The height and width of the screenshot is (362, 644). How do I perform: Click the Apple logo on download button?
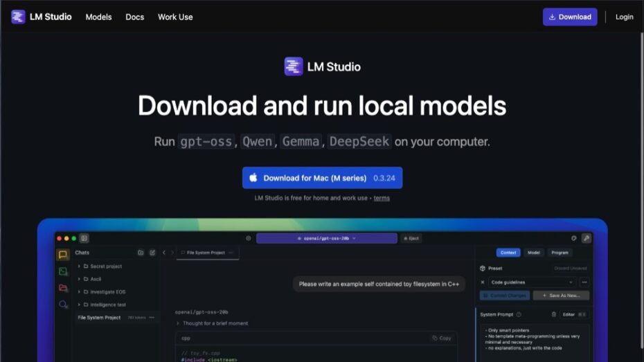pyautogui.click(x=253, y=178)
